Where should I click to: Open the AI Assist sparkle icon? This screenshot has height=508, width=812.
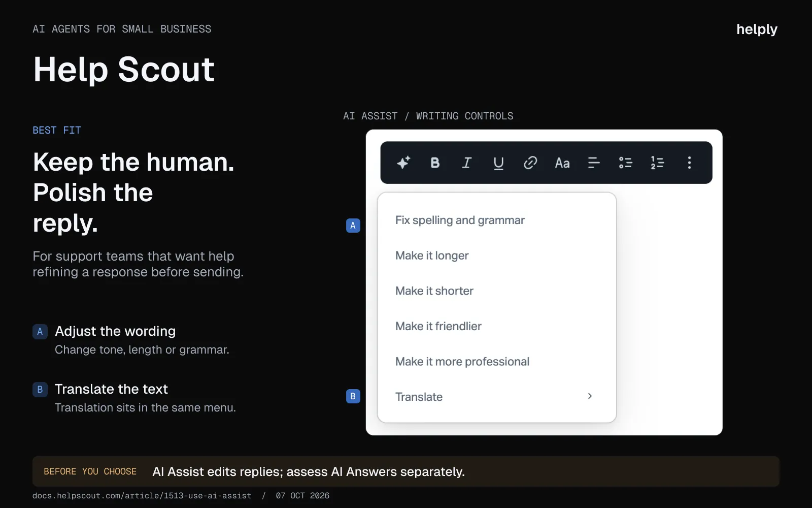pos(403,163)
